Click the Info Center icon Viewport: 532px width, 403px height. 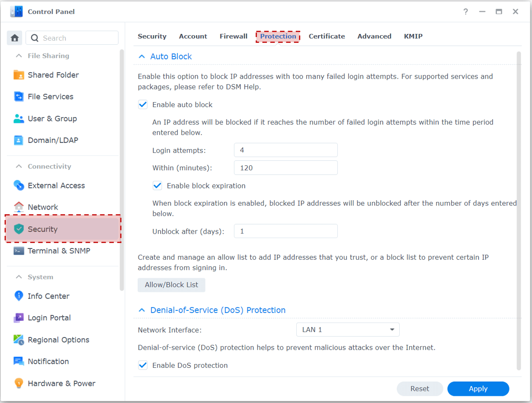tap(19, 296)
